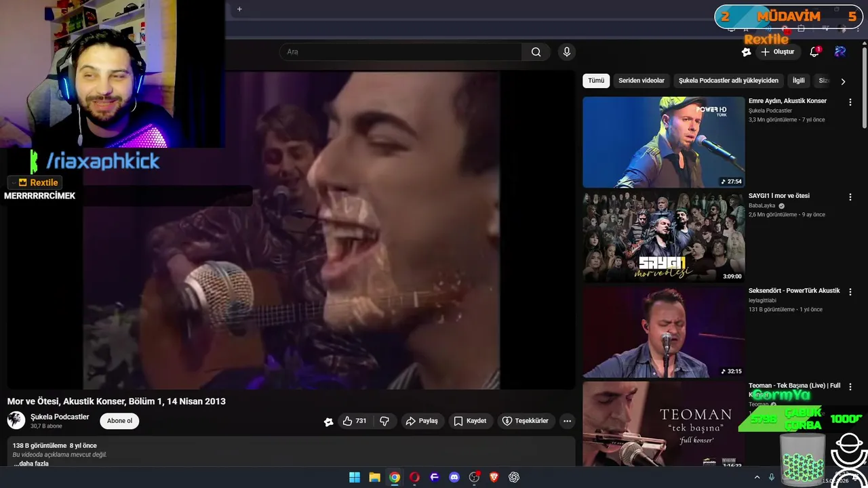Viewport: 868px width, 488px height.
Task: Open purple F app in taskbar
Action: pyautogui.click(x=435, y=477)
